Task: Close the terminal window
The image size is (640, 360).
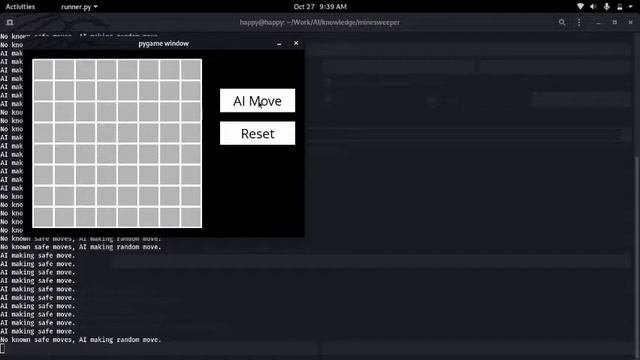Action: click(x=630, y=22)
